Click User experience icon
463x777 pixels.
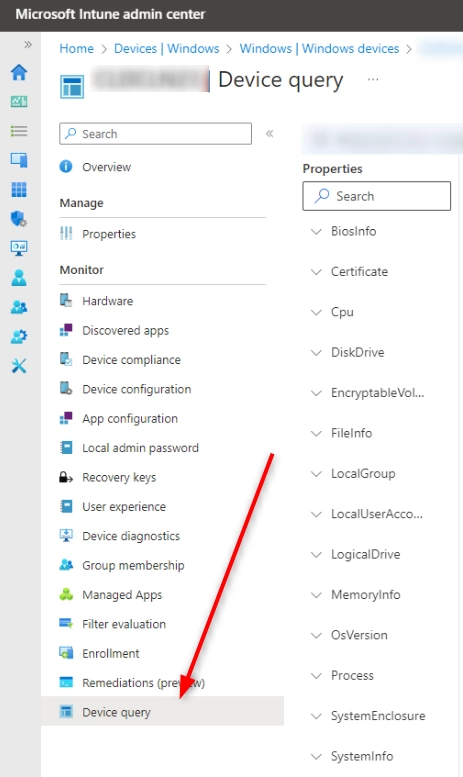(x=66, y=506)
